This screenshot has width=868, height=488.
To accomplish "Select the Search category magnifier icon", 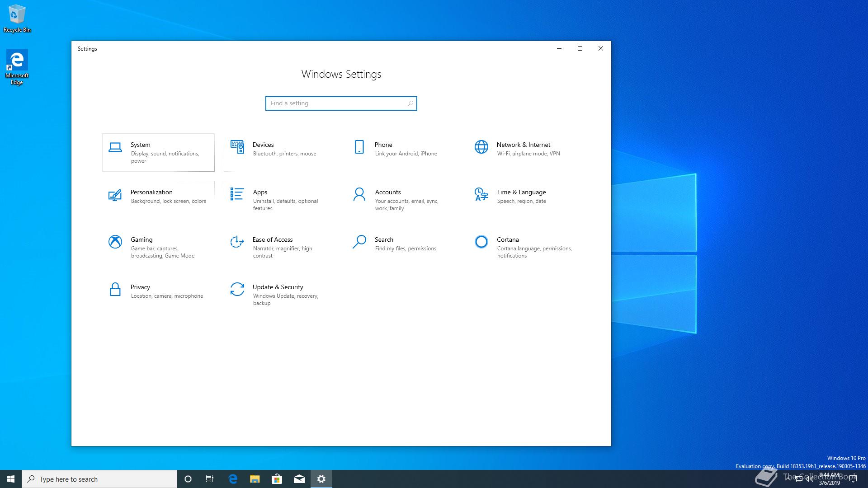I will pyautogui.click(x=359, y=242).
